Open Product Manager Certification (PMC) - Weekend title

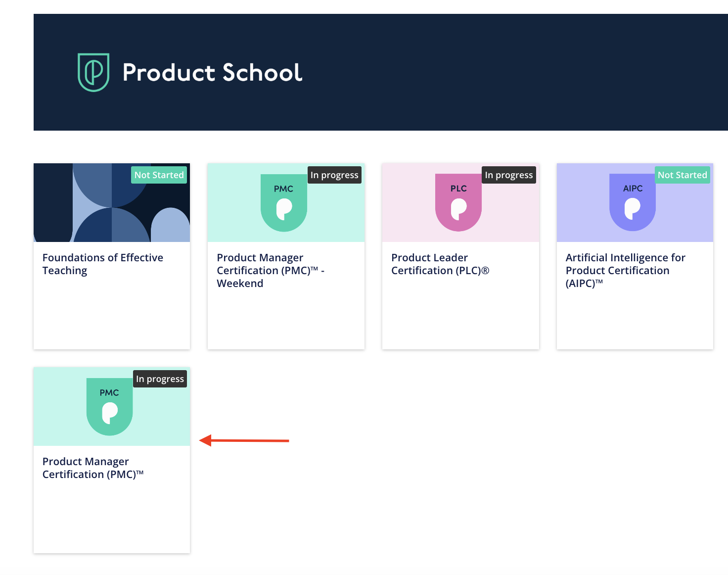(x=271, y=270)
